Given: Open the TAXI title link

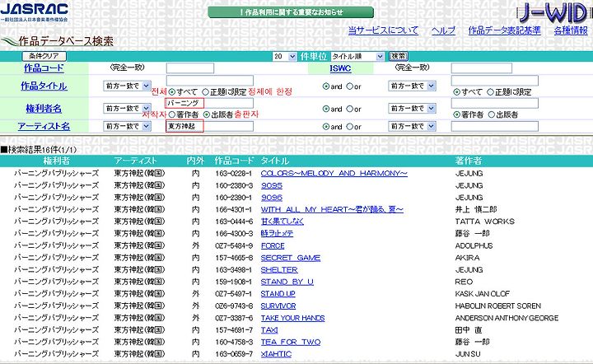Looking at the screenshot, I should 269,330.
